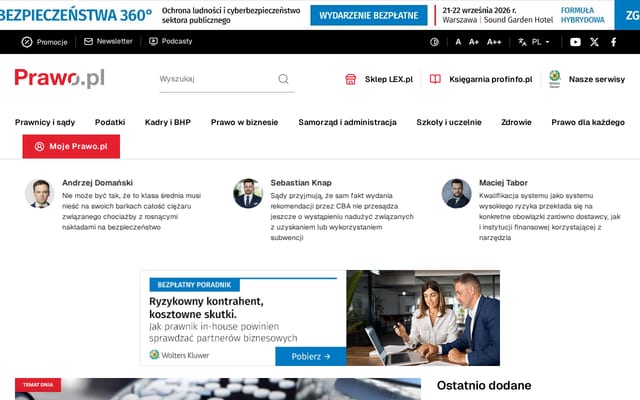Screen dimensions: 640x400
Task: Open Prawo w biznesie section
Action: (244, 122)
